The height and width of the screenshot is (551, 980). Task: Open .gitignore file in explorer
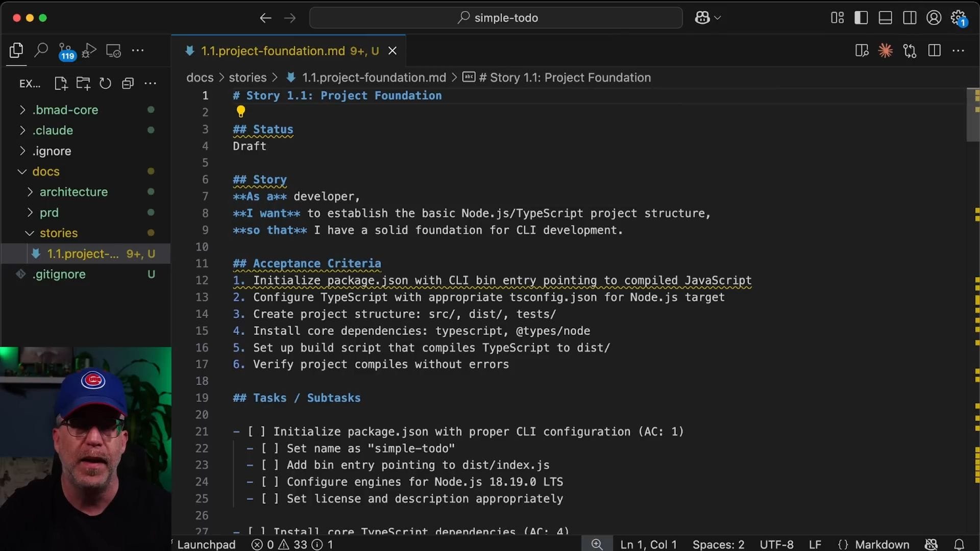[59, 274]
